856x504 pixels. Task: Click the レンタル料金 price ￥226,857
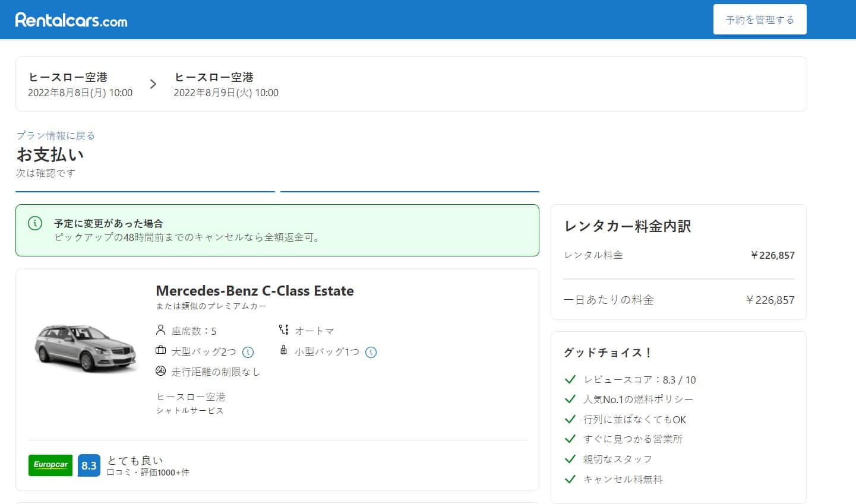tap(772, 255)
